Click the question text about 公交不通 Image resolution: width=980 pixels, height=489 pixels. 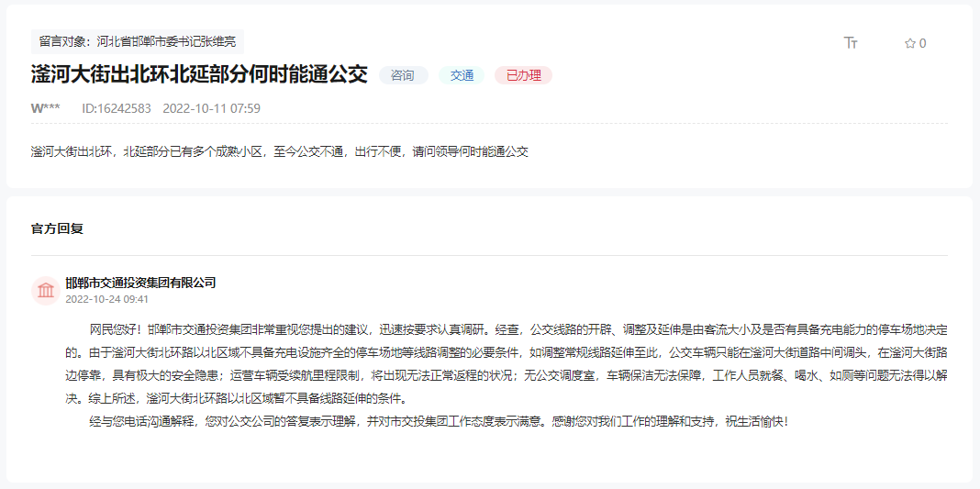[280, 151]
